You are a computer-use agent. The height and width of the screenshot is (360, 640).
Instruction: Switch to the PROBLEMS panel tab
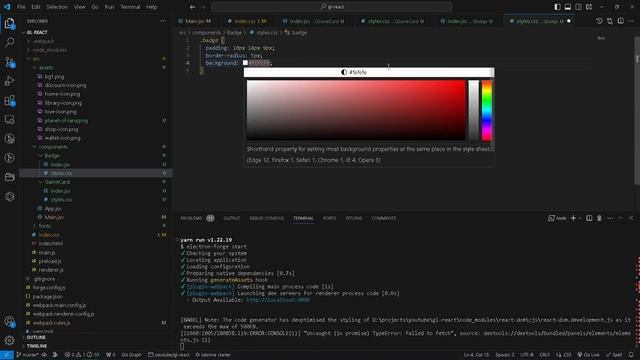point(198,218)
